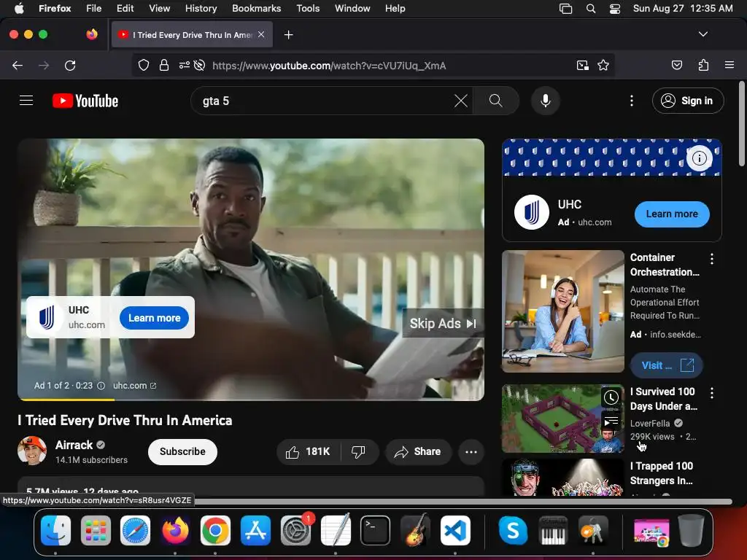The height and width of the screenshot is (560, 747).
Task: Open I Survived 100 Days video thumbnail
Action: click(x=562, y=419)
